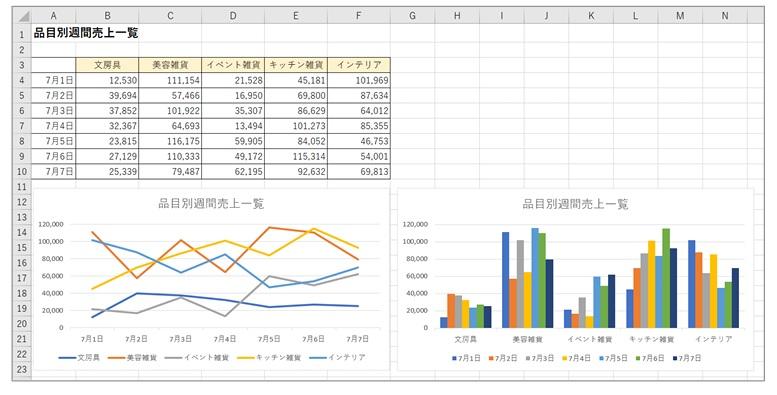Click 7月4日 yellow legend swatch in bar chart
The height and width of the screenshot is (395, 777).
coord(564,358)
